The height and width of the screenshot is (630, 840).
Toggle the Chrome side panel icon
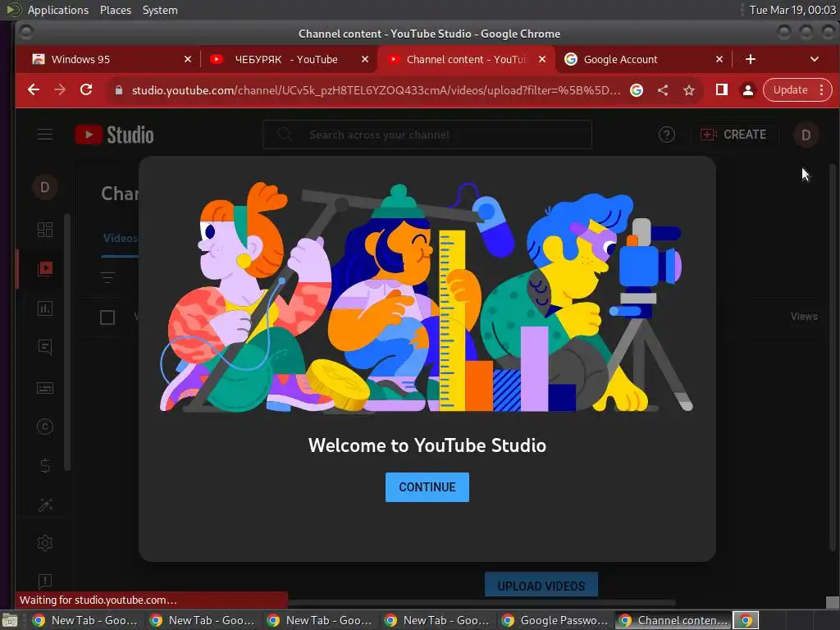[x=722, y=90]
